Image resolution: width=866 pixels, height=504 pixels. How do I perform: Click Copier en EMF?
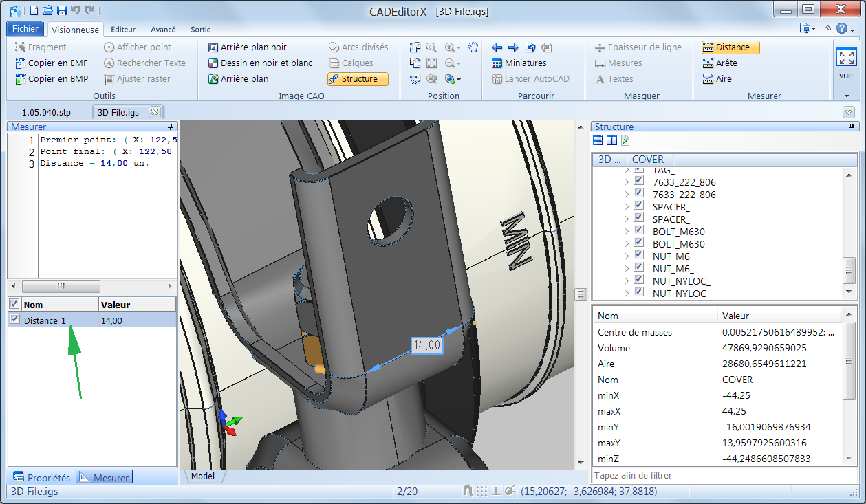(x=52, y=63)
